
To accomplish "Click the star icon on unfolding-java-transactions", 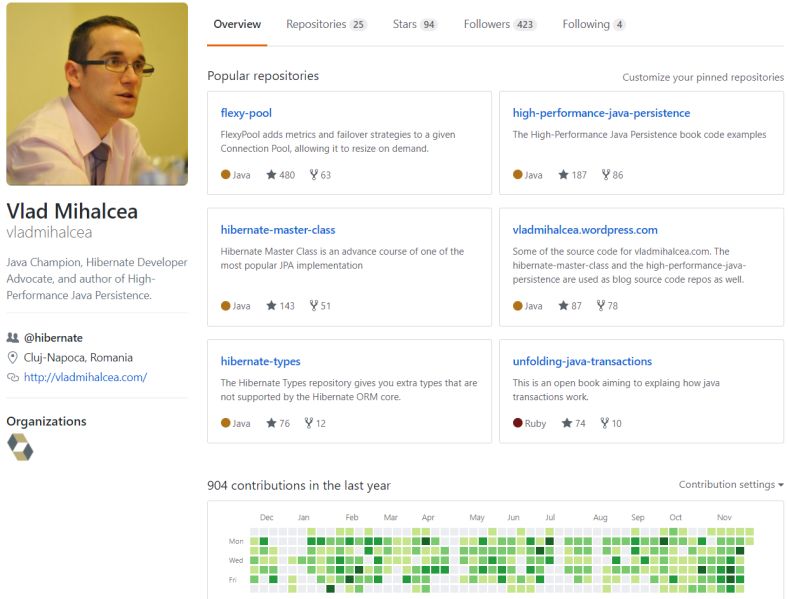I will tap(567, 423).
